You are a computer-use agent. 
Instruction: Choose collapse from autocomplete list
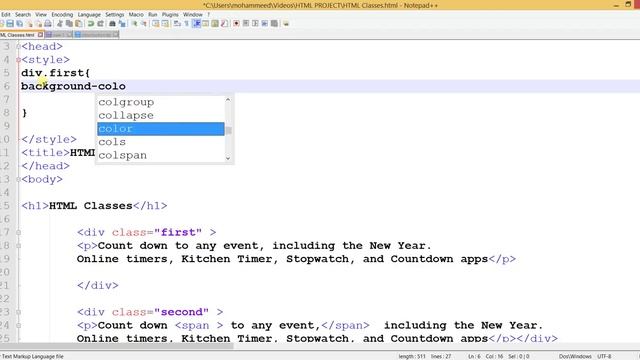click(161, 116)
